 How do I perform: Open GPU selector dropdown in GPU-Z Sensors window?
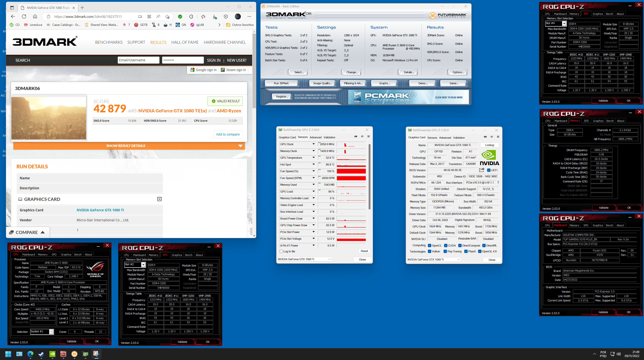pos(305,259)
